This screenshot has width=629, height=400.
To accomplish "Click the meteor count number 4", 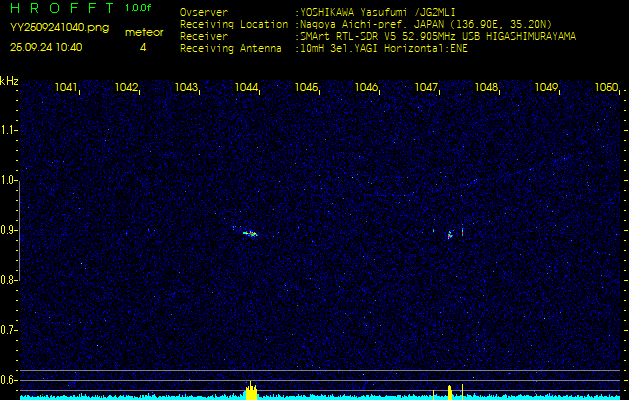I will [143, 47].
